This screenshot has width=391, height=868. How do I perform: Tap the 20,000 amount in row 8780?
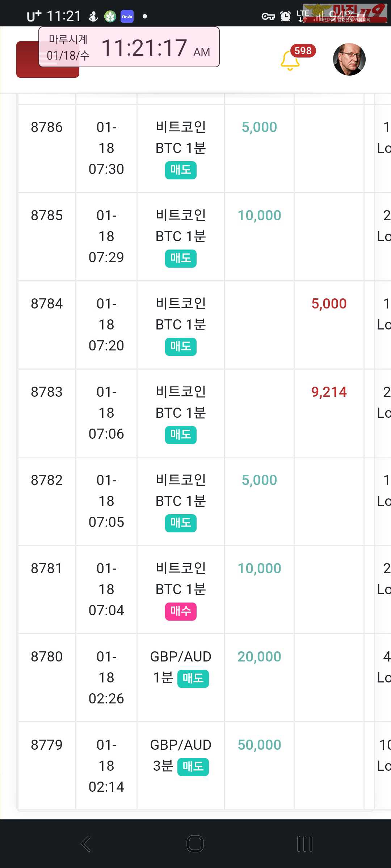(x=259, y=657)
